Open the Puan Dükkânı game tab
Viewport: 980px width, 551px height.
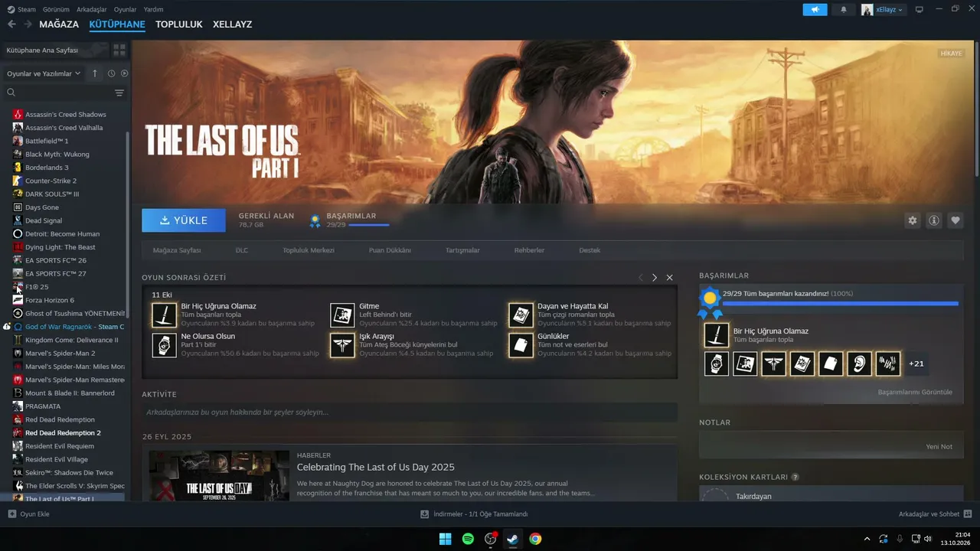(x=390, y=250)
